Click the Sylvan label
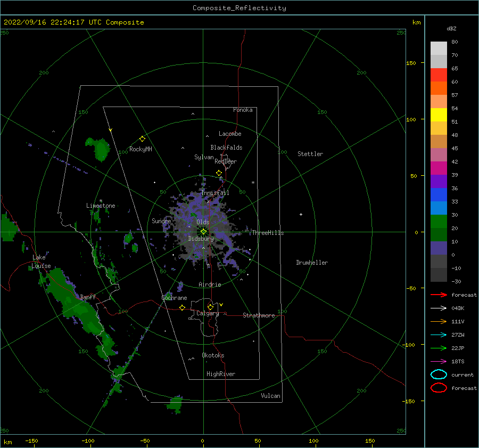This screenshot has width=479, height=448. coord(204,157)
